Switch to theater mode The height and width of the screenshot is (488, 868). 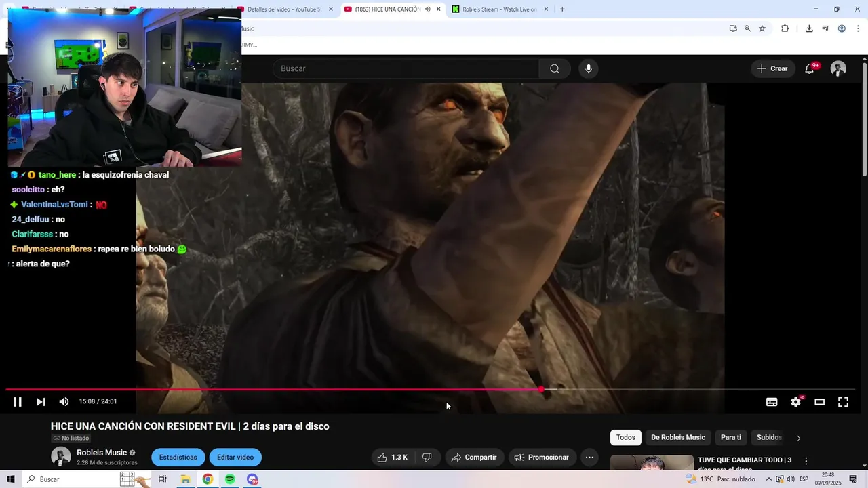[x=819, y=402]
